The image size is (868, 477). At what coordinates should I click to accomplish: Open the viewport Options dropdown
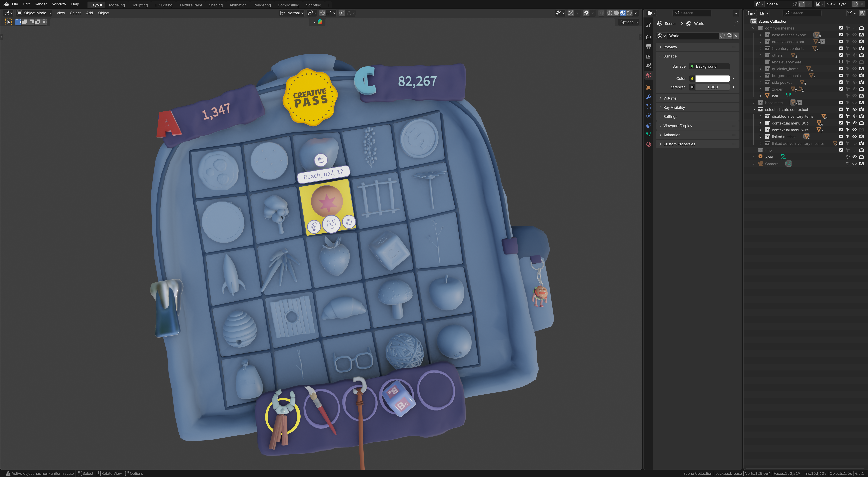click(x=629, y=22)
